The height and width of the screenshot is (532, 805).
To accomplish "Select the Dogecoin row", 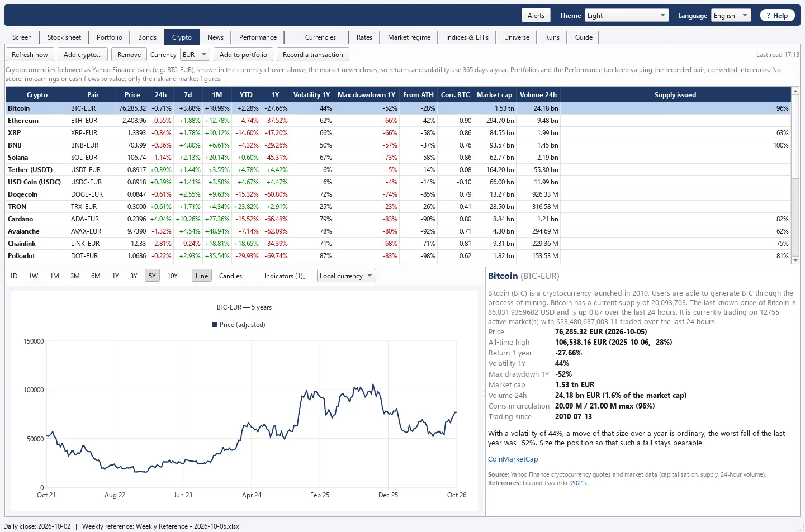I will point(398,194).
